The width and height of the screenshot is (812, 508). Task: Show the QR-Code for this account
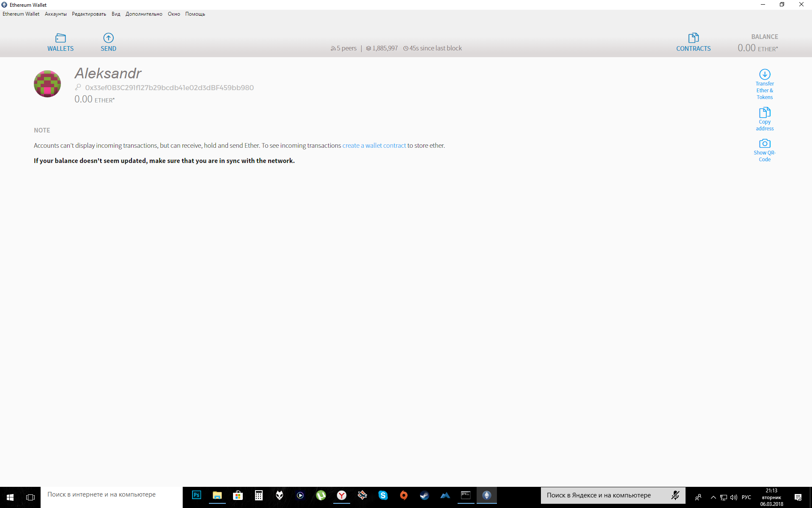pos(764,149)
